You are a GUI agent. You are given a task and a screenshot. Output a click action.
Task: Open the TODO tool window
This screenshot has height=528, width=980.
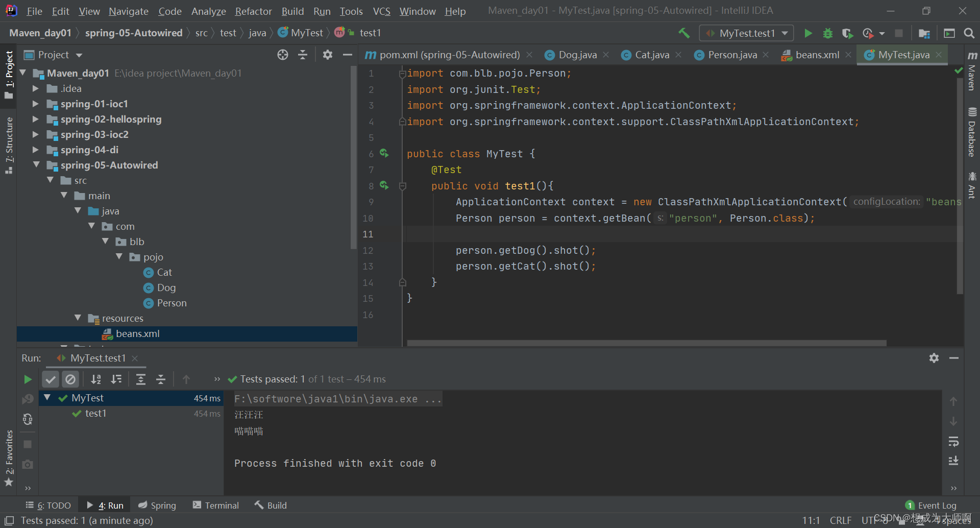48,505
